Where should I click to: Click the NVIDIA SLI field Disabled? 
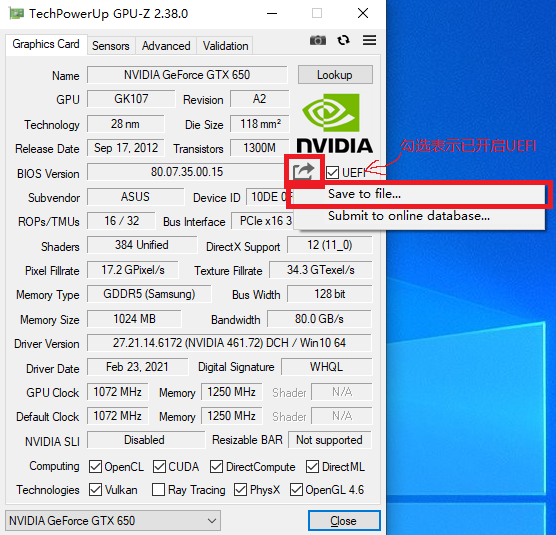point(146,440)
